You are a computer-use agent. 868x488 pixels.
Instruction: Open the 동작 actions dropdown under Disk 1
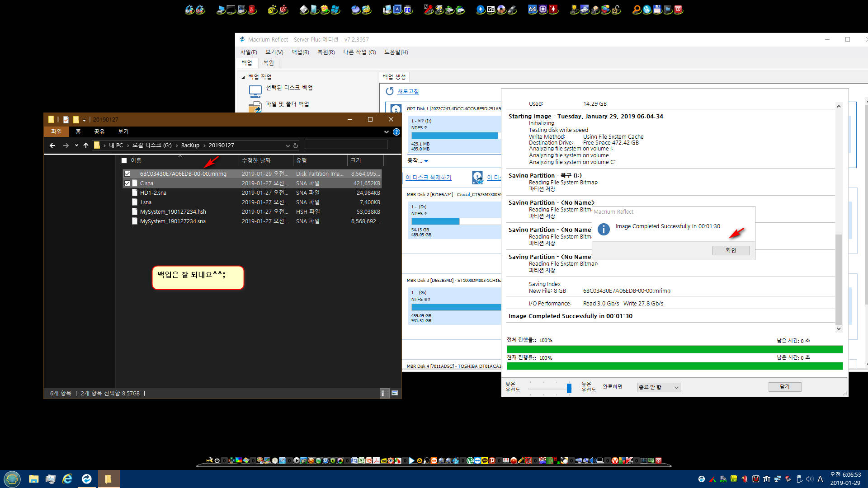tap(418, 160)
